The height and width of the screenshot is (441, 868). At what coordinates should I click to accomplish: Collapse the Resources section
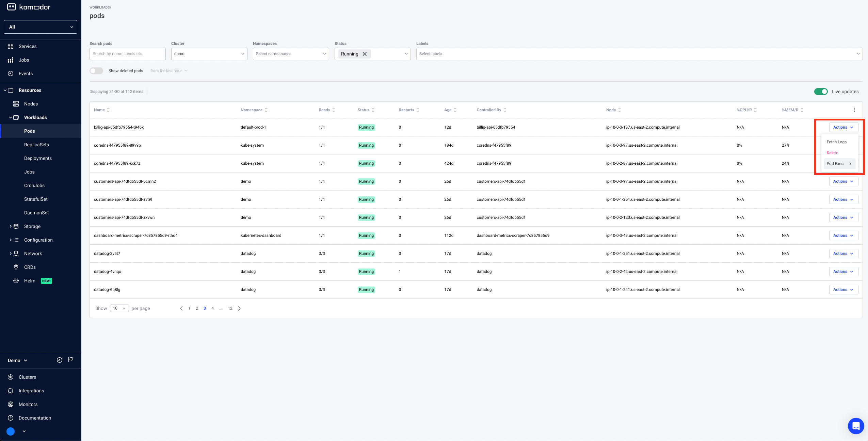click(x=5, y=90)
